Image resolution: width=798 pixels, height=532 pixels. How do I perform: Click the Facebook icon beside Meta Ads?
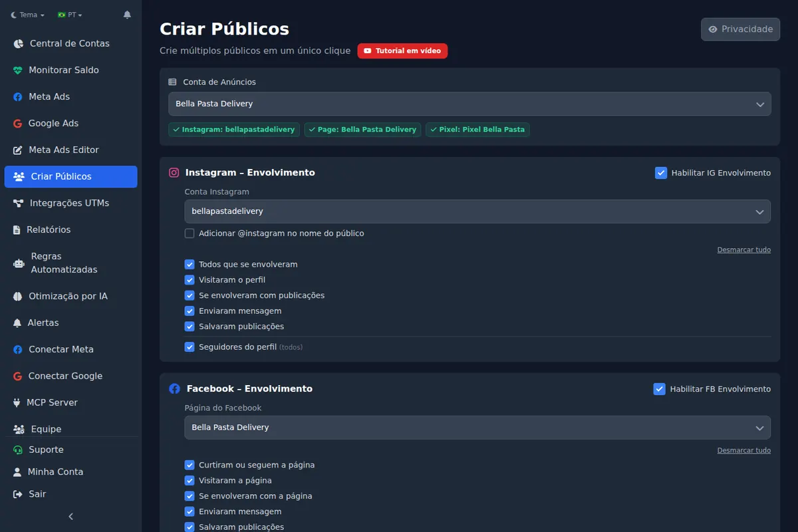tap(18, 96)
